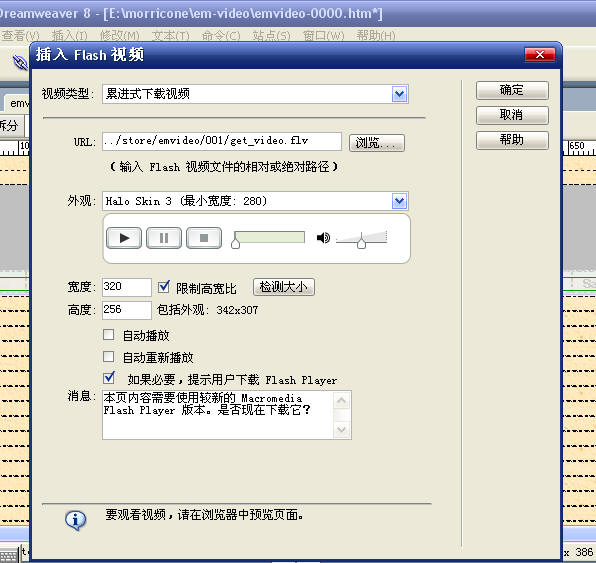Click the toolbar icon left of the dialog

point(20,62)
